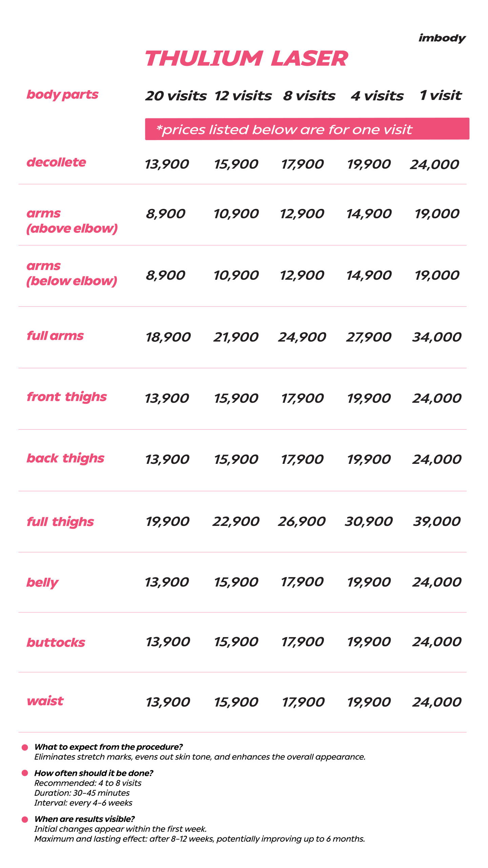Click the 'belly' row label
Viewport: 488px width, 868px height.
click(x=42, y=583)
